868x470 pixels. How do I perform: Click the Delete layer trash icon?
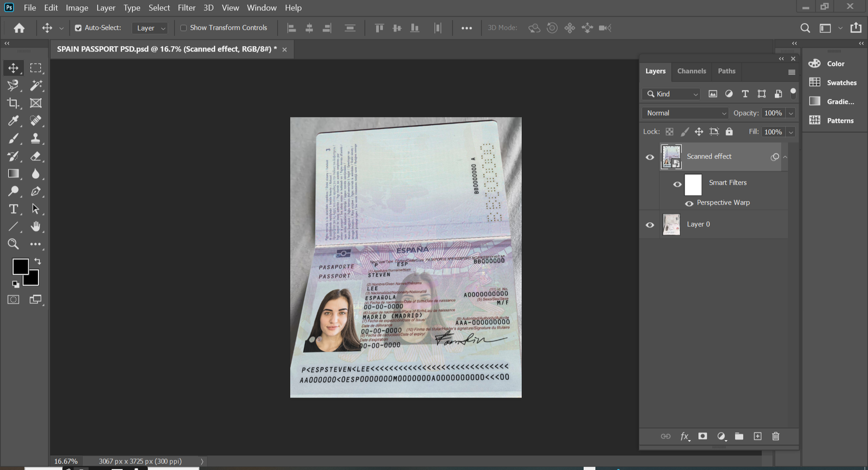[776, 436]
